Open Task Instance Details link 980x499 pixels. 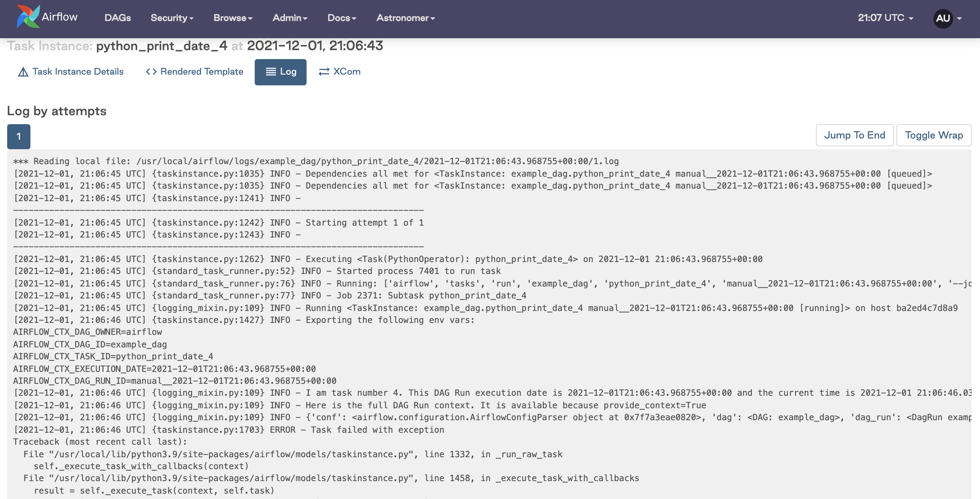78,72
